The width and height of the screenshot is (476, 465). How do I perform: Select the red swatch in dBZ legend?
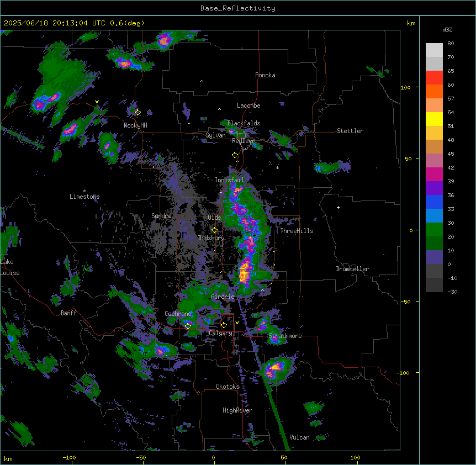pos(434,78)
